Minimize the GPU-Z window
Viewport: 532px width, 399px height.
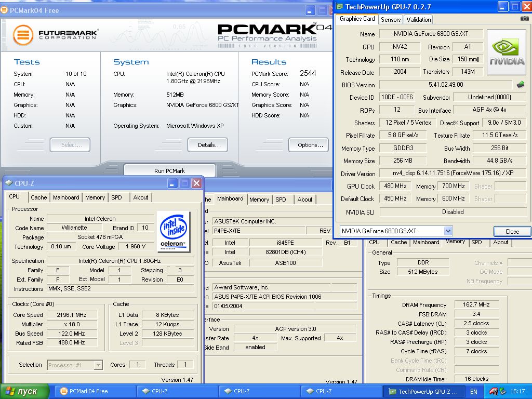pos(503,7)
